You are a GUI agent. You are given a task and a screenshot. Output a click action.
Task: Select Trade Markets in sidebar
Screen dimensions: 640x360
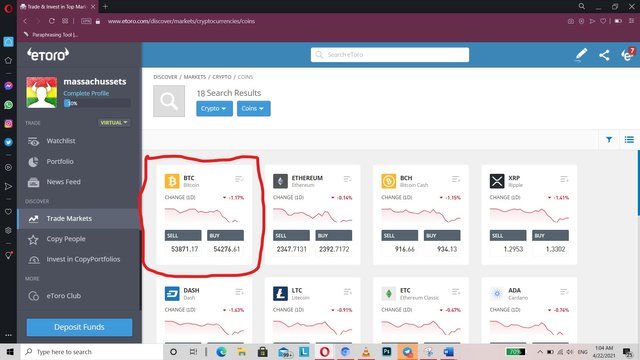coord(79,218)
